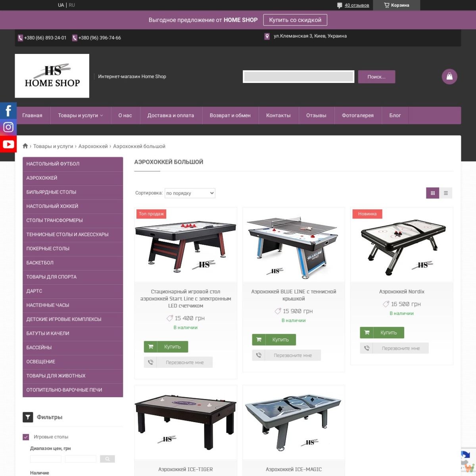Switch to grid view layout

(x=433, y=193)
